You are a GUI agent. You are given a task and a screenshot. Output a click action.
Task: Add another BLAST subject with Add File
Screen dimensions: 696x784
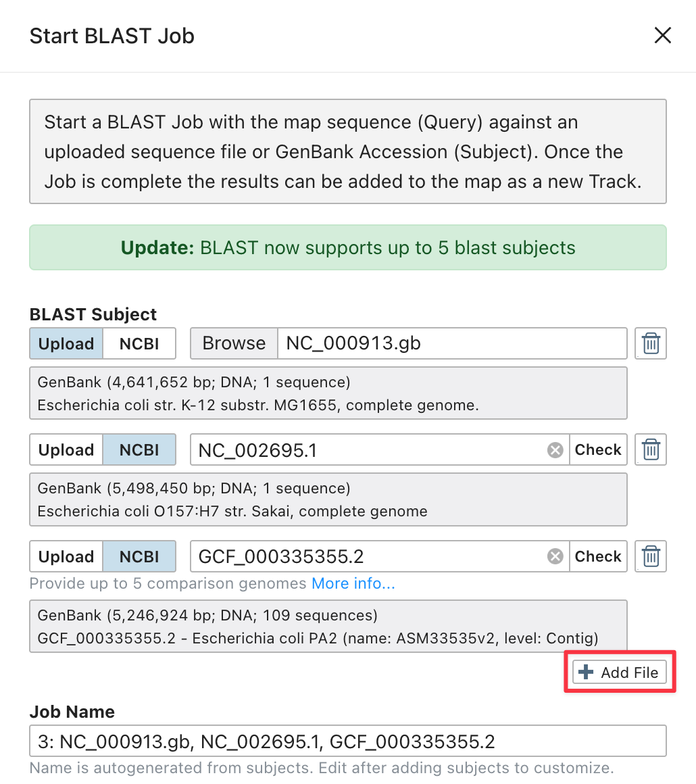(620, 672)
